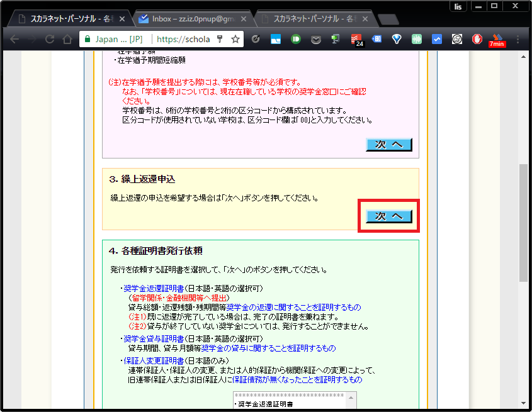Open the 奨学金貸与証明書 link
This screenshot has height=412, width=532.
point(154,339)
